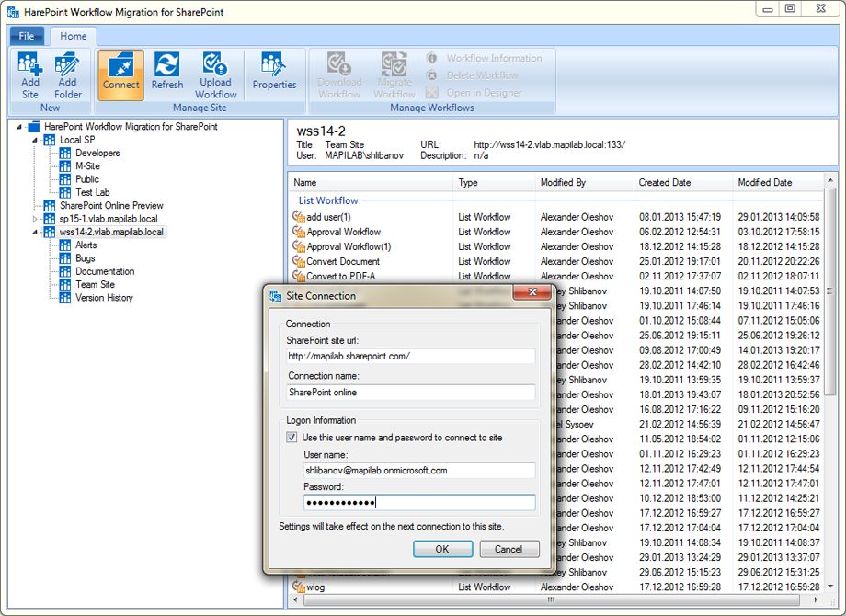
Task: Select SharePoint Online Preview node icon
Action: [x=50, y=206]
